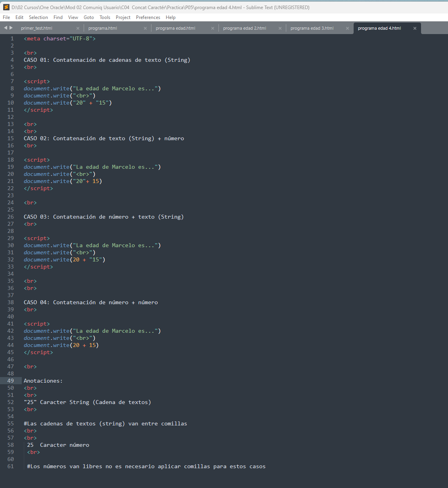Open the Goto menu
The height and width of the screenshot is (488, 448).
tap(89, 17)
